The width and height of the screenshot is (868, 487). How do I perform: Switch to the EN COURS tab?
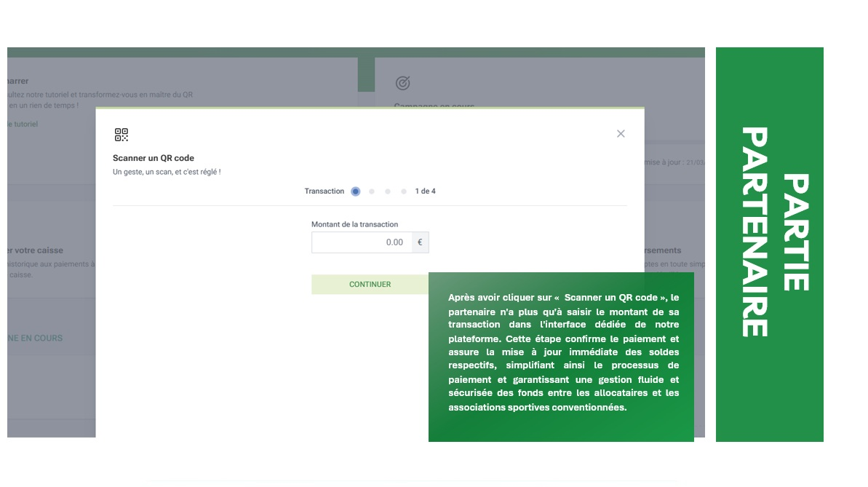point(34,338)
